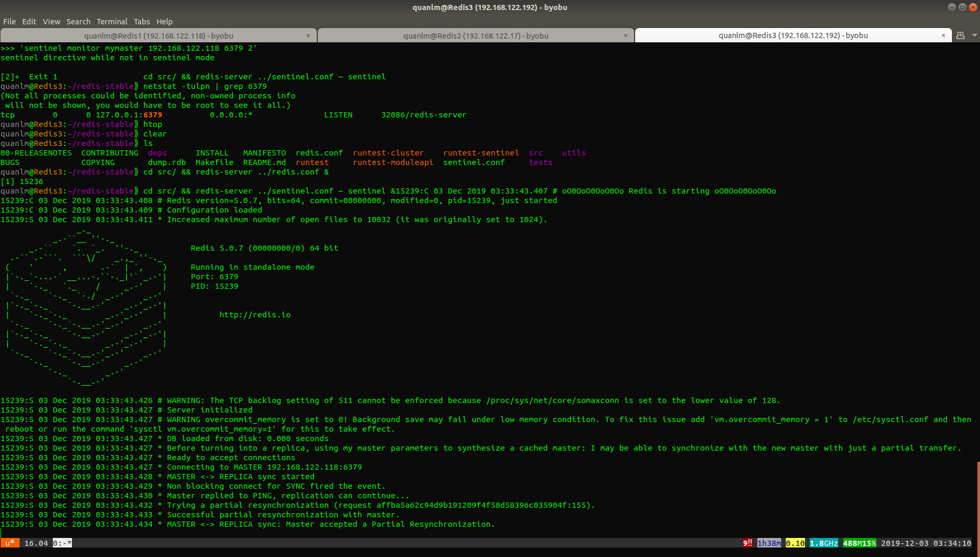Viewport: 980px width, 557px height.
Task: Click the 'Configuration loaded' log line
Action: [x=132, y=210]
